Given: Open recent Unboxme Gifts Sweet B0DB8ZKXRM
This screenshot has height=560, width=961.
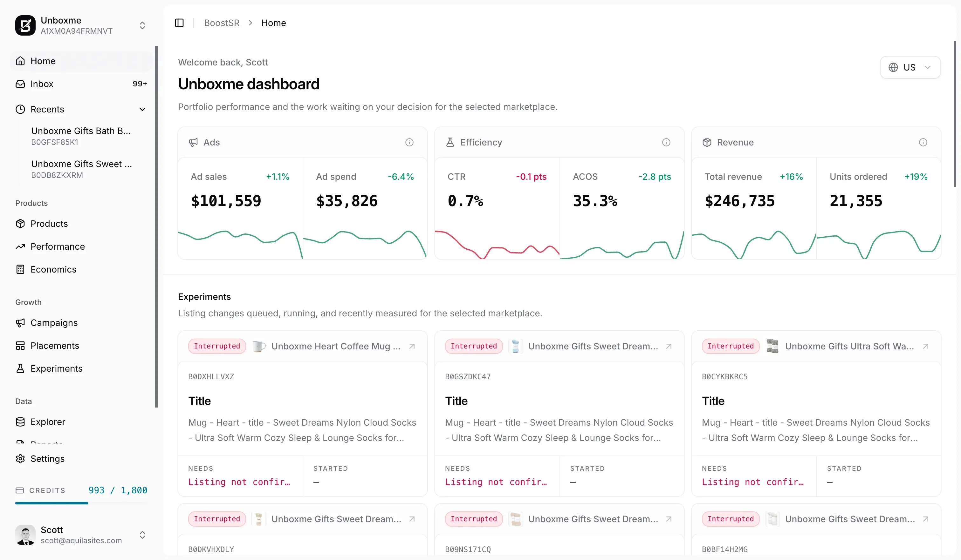Looking at the screenshot, I should point(86,169).
